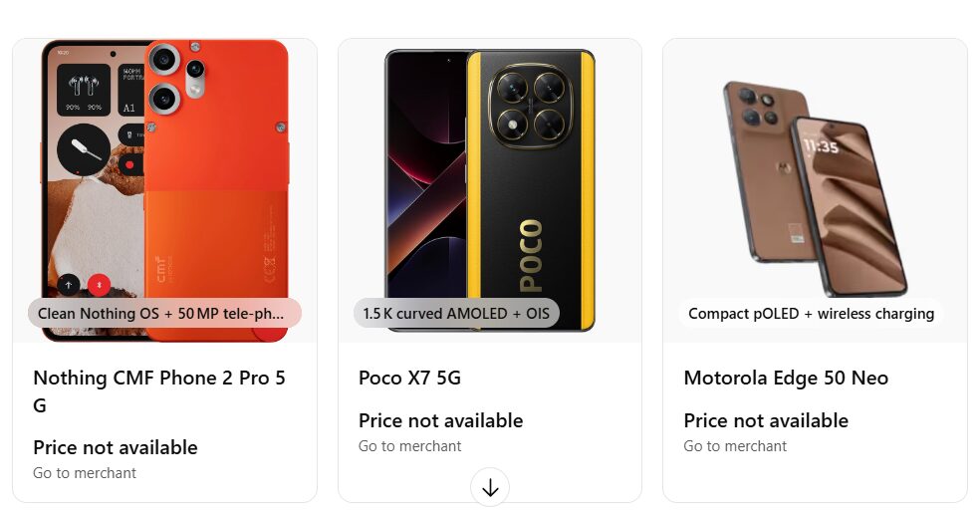Click the 1.5K curved AMOLED + OIS tag

click(x=456, y=313)
